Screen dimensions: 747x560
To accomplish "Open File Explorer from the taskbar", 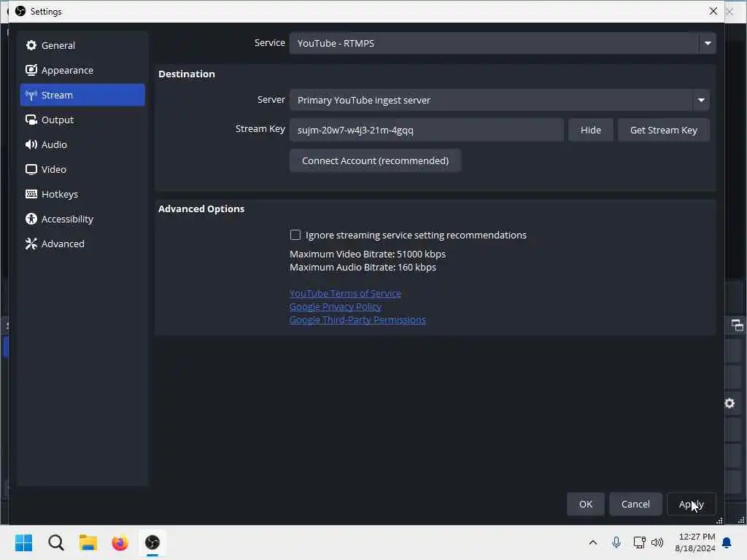I will (88, 542).
